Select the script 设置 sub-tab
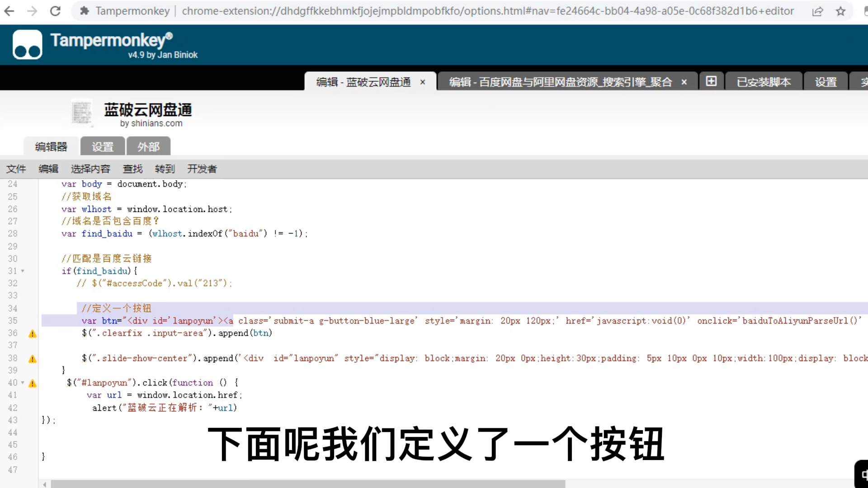Image resolution: width=868 pixels, height=488 pixels. tap(103, 146)
